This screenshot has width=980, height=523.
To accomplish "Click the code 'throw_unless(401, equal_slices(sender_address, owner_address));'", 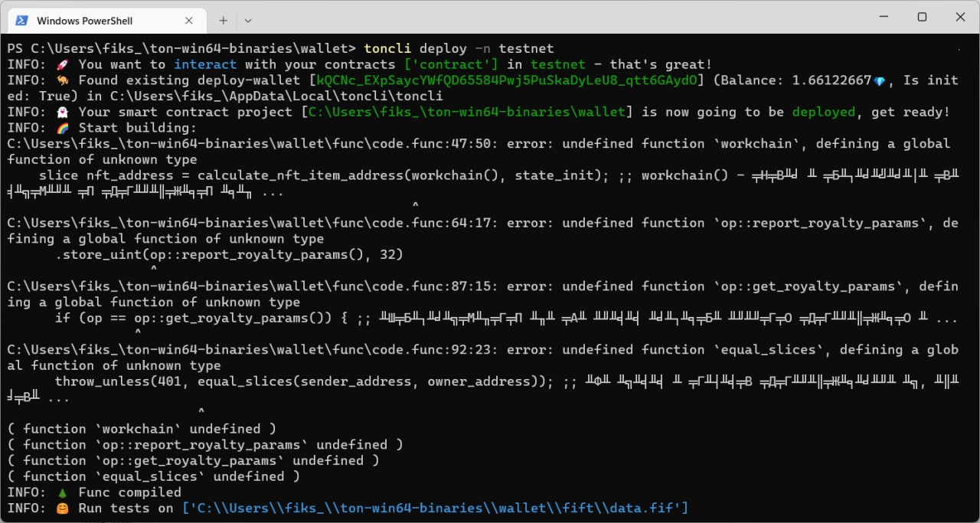I will pos(304,381).
